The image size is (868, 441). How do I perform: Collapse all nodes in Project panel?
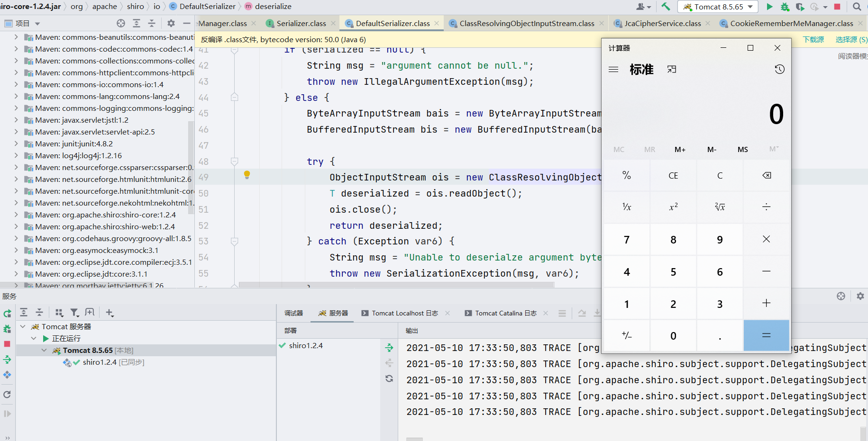tap(152, 23)
